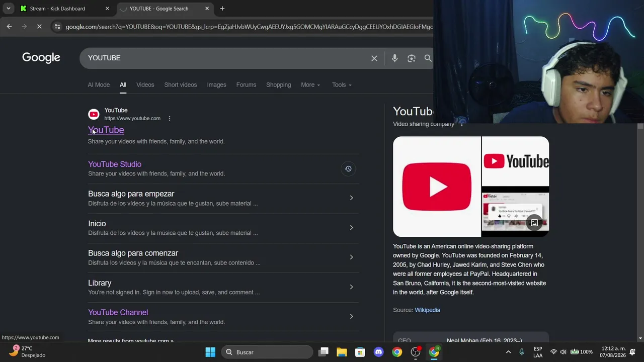The width and height of the screenshot is (644, 362).
Task: Open the Wi-Fi network icon in system tray
Action: pos(553,352)
